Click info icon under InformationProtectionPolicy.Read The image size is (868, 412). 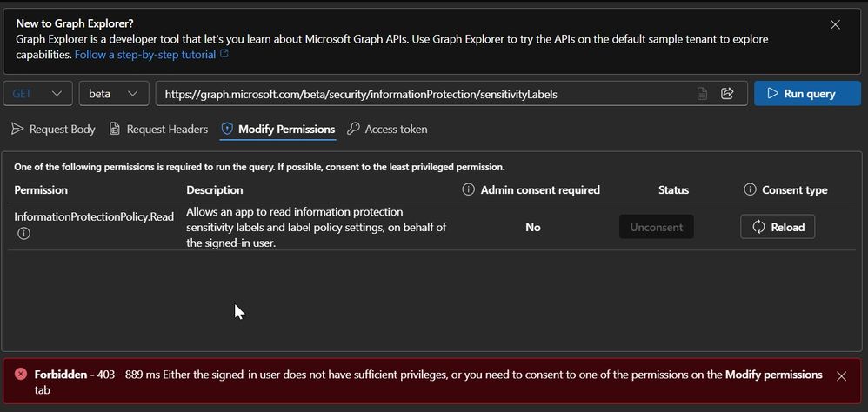23,233
